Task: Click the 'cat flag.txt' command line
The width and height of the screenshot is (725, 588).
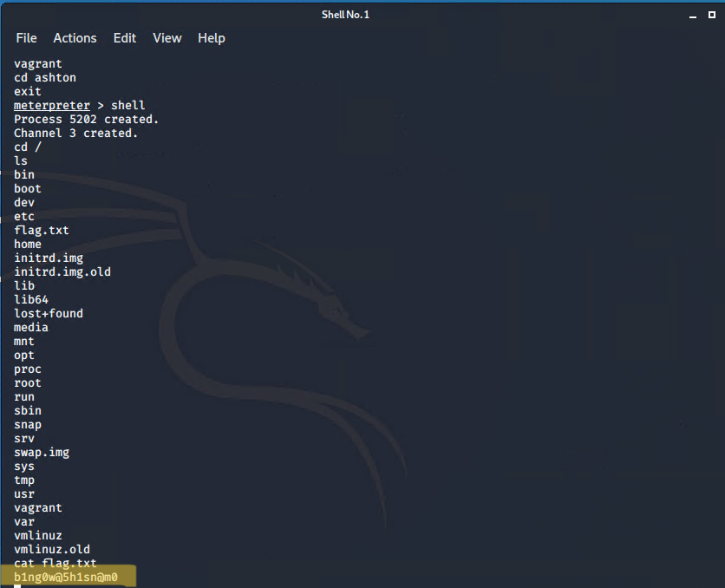Action: click(56, 564)
